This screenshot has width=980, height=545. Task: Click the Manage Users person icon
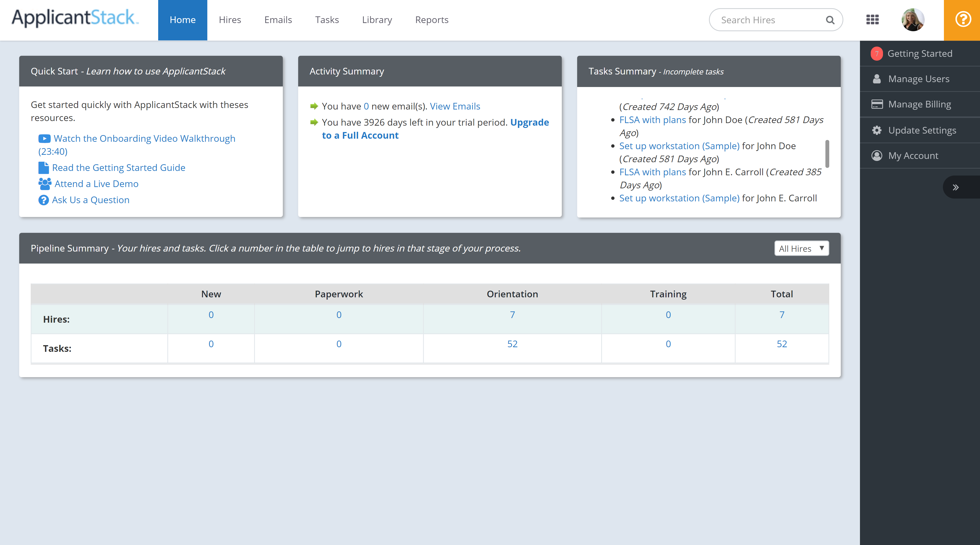tap(877, 79)
